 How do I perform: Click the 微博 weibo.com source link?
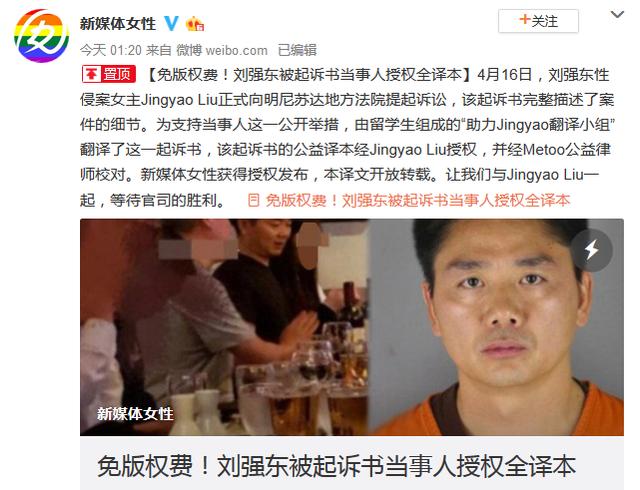tap(222, 50)
